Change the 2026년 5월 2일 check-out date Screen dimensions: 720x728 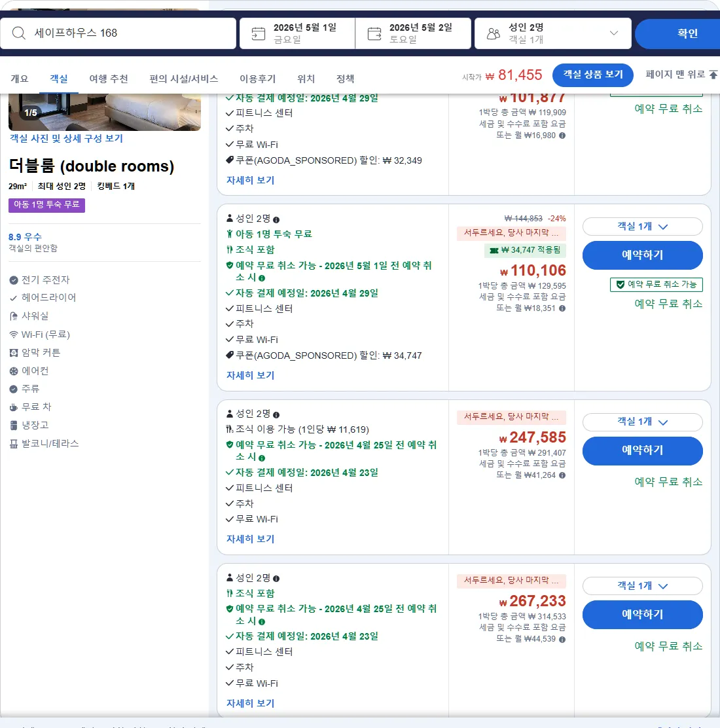(413, 33)
